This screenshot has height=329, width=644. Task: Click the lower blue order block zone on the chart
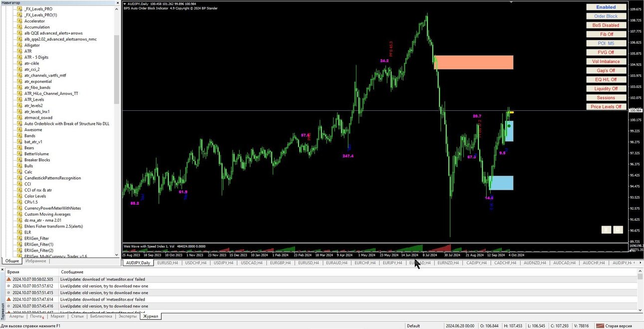pos(502,183)
